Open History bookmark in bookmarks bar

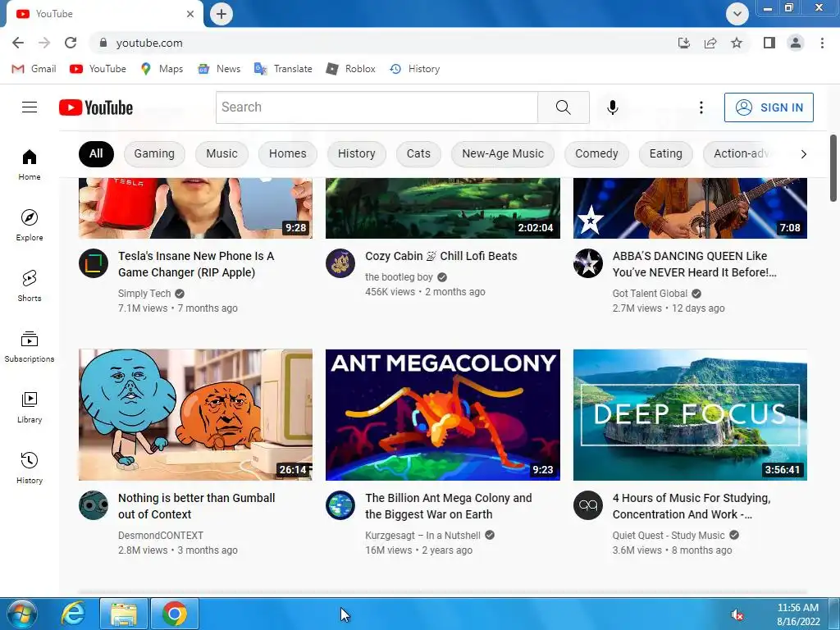coord(415,69)
